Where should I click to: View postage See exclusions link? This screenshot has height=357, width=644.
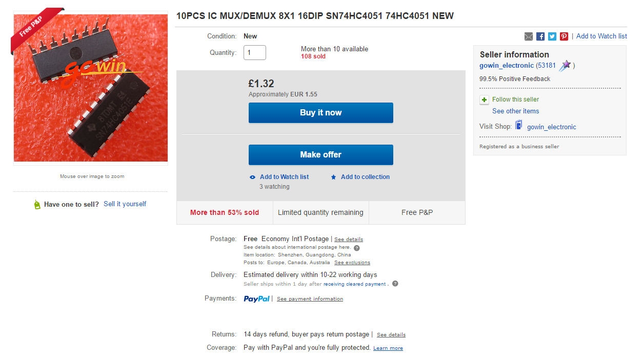[x=352, y=263]
